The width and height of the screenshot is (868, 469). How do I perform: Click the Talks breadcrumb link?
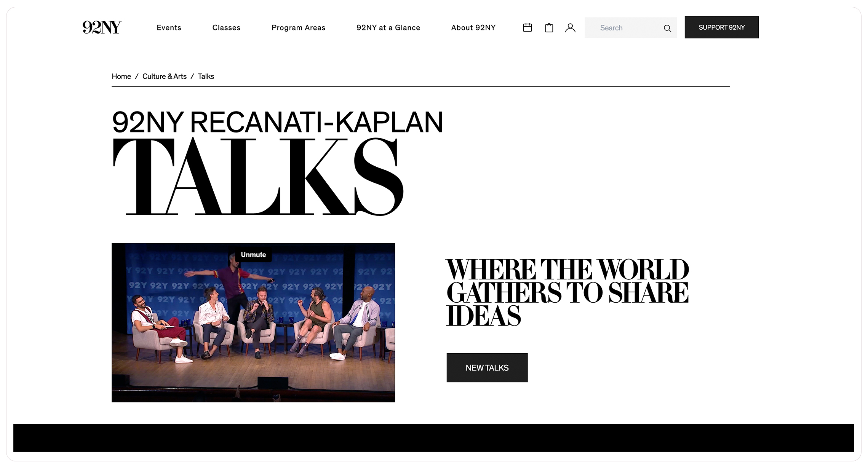206,76
